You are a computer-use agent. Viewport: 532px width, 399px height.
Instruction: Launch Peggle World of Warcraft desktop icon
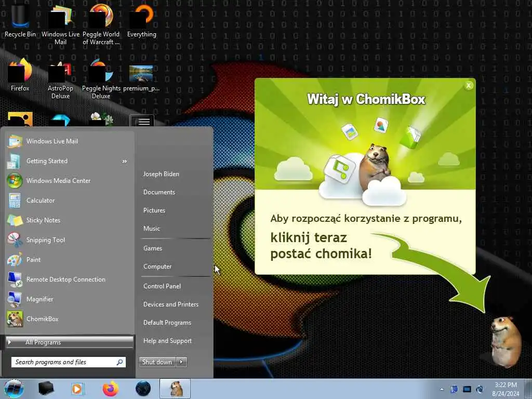click(x=101, y=24)
